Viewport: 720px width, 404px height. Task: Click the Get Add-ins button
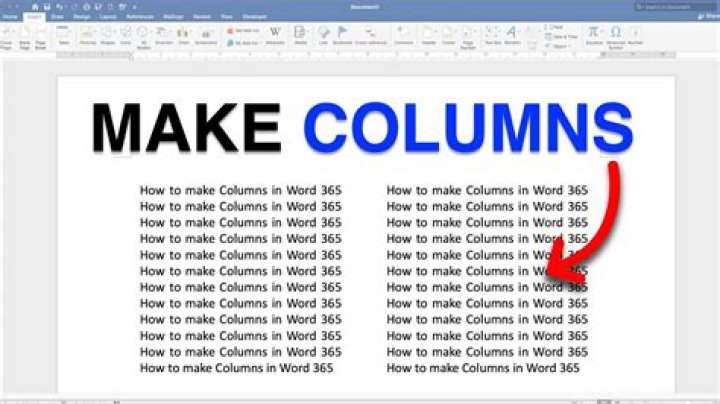[244, 31]
